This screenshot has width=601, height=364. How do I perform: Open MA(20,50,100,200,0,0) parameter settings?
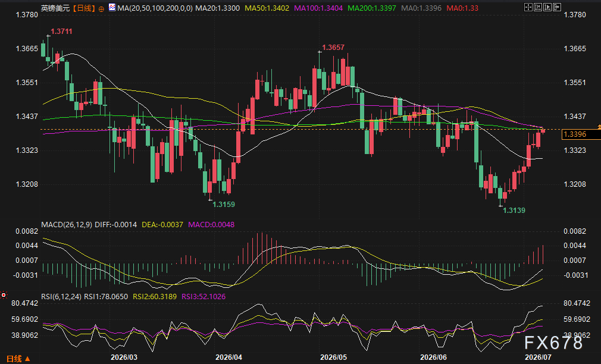pos(155,8)
